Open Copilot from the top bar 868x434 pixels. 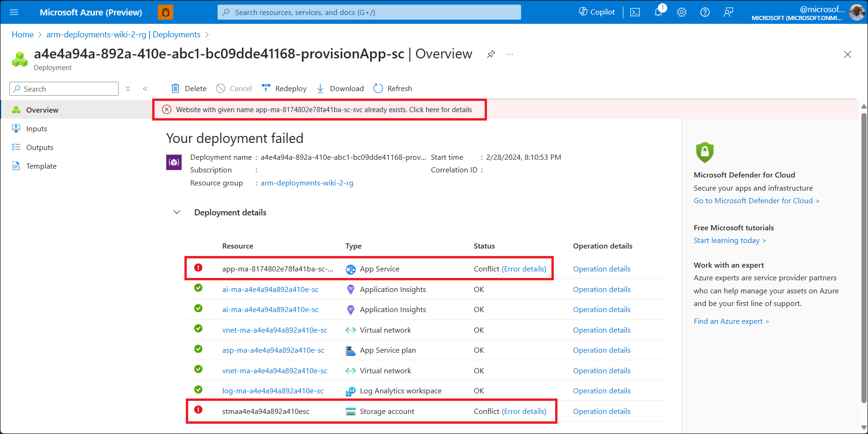[597, 12]
